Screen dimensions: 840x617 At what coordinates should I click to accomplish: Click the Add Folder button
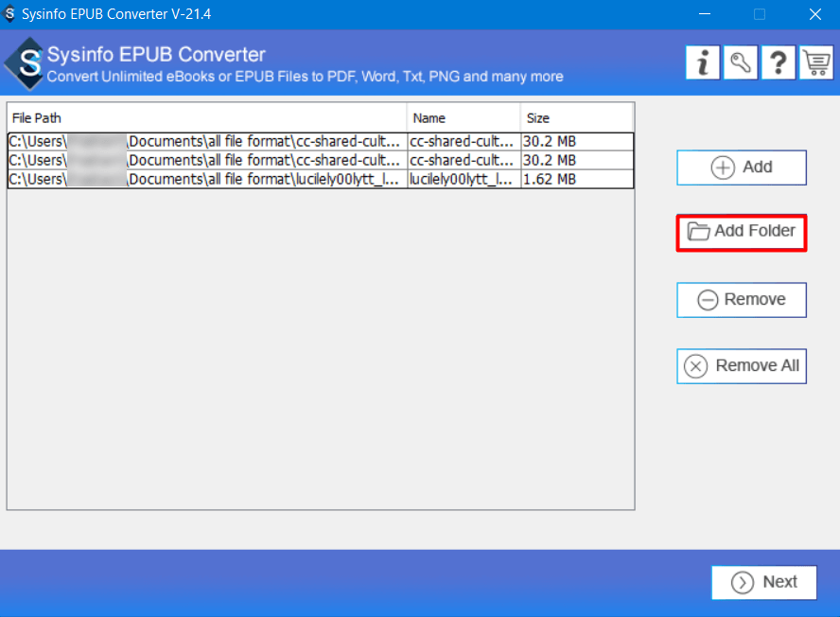click(742, 233)
